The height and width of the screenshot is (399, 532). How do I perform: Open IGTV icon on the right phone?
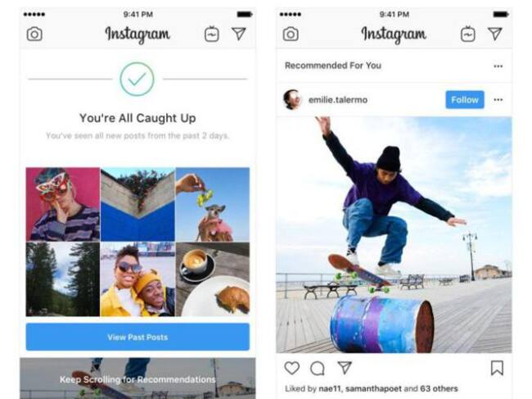coord(468,34)
